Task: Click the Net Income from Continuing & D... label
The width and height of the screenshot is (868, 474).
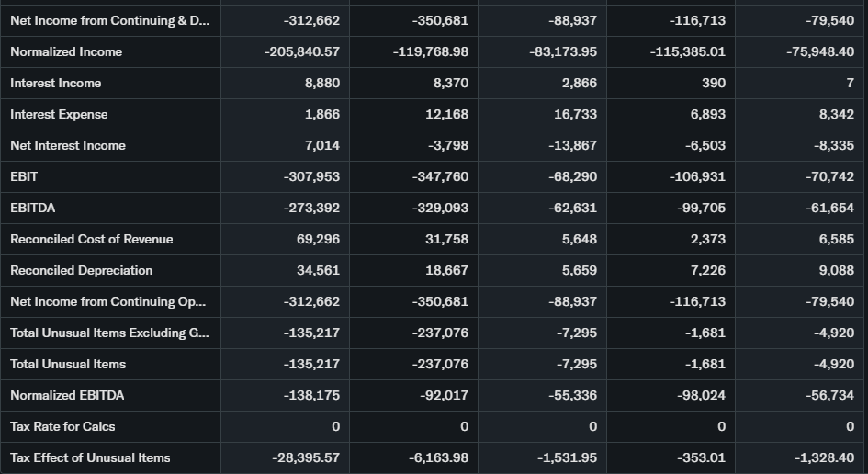Action: pyautogui.click(x=109, y=20)
